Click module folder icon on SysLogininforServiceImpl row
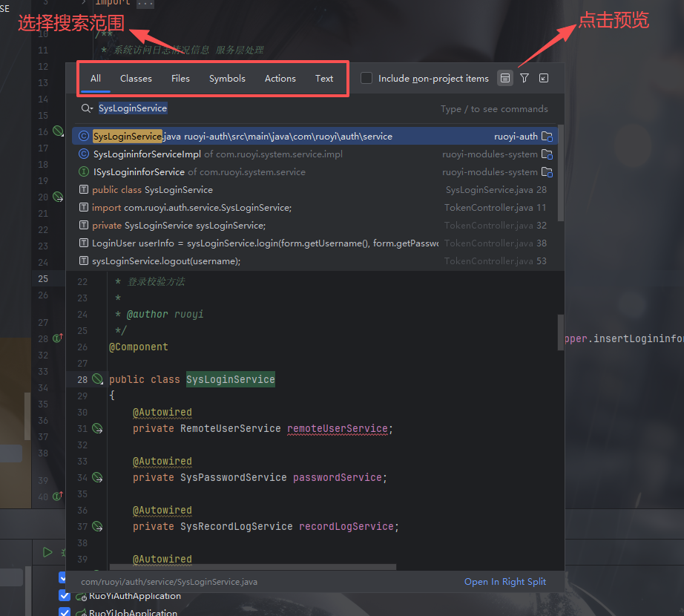684x616 pixels. point(547,154)
